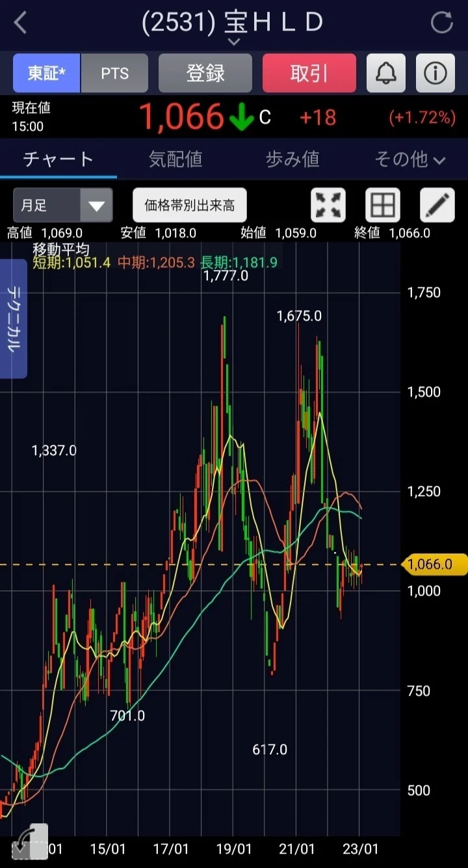This screenshot has height=868, width=468.
Task: Tap the 1,337.0 chart label
Action: [x=54, y=451]
